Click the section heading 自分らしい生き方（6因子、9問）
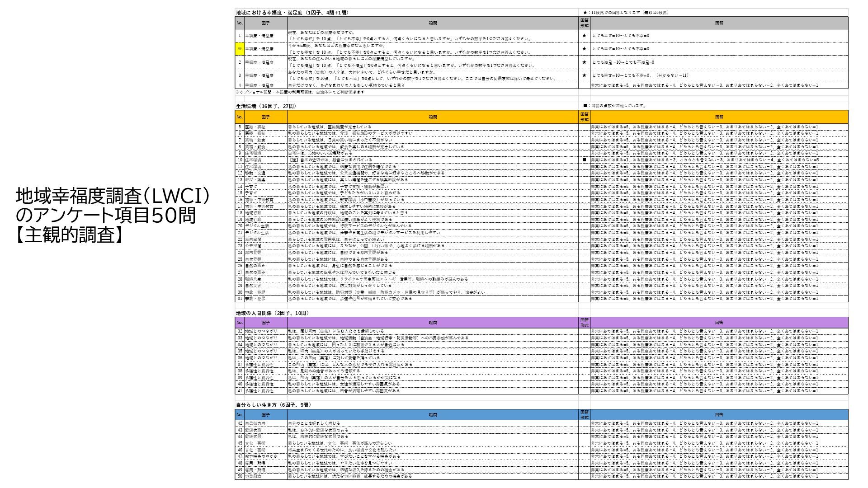This screenshot has height=488, width=868. (x=274, y=405)
